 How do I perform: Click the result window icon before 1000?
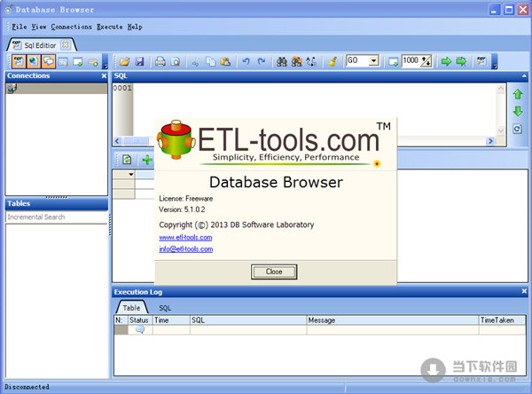coord(393,62)
